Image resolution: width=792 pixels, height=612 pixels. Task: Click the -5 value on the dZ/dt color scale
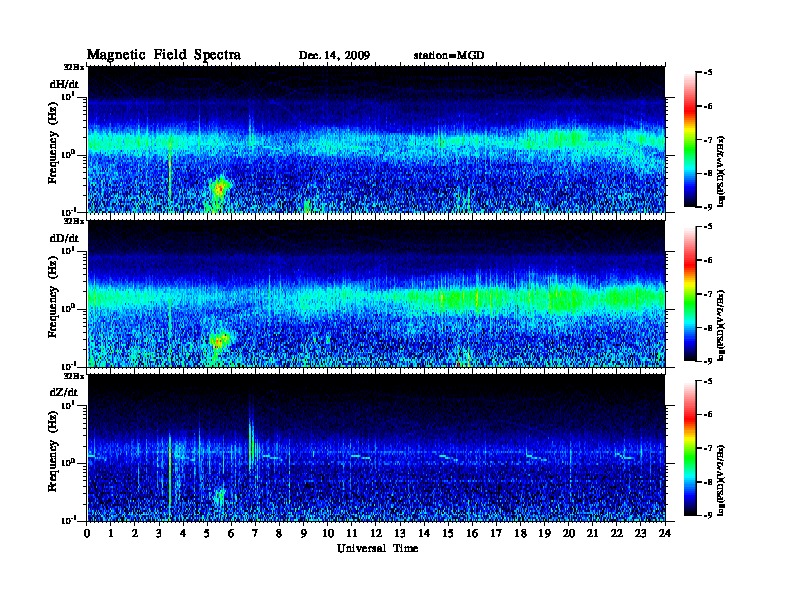pos(708,381)
